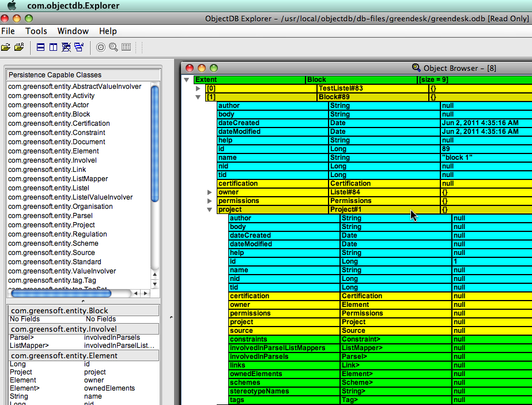This screenshot has height=405, width=532.
Task: Click the Open Local database folder icon
Action: coord(6,47)
